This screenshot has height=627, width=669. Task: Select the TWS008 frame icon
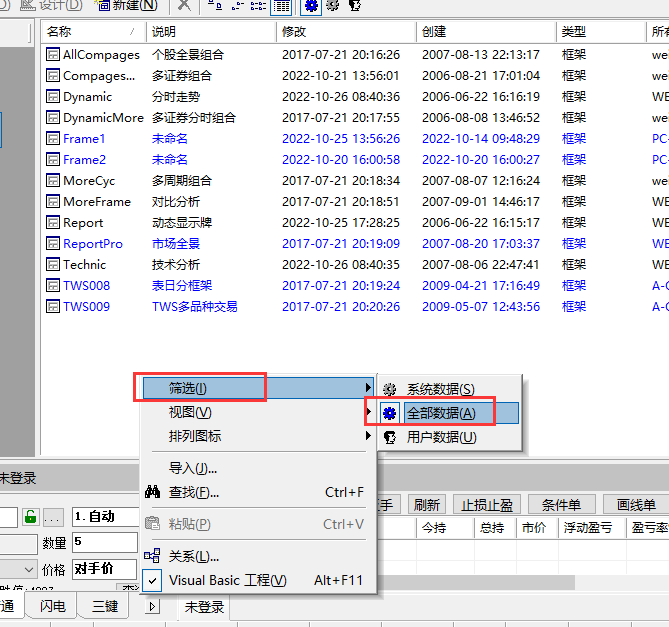click(52, 285)
